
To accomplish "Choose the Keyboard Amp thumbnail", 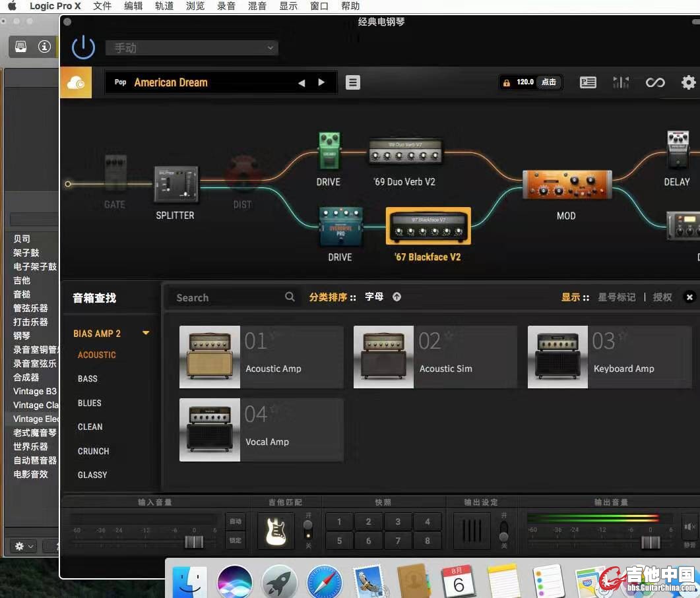I will [x=557, y=357].
